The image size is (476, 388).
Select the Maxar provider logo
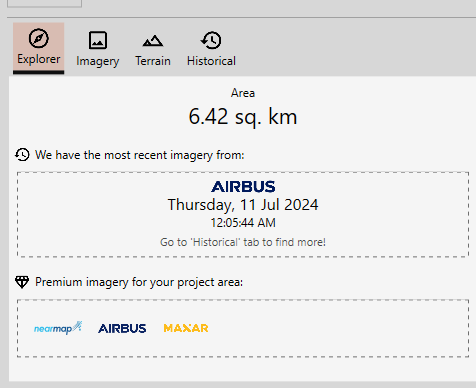[x=186, y=328]
